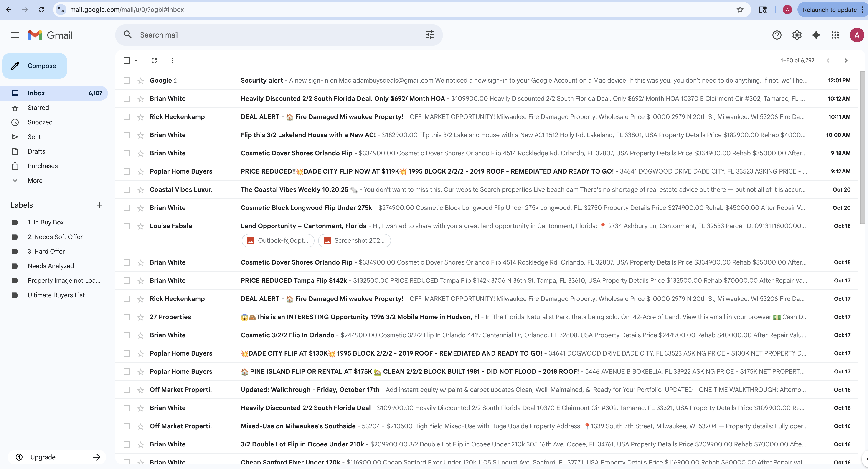Screen dimensions: 868x469
Task: Click the search options filter icon
Action: click(x=430, y=35)
